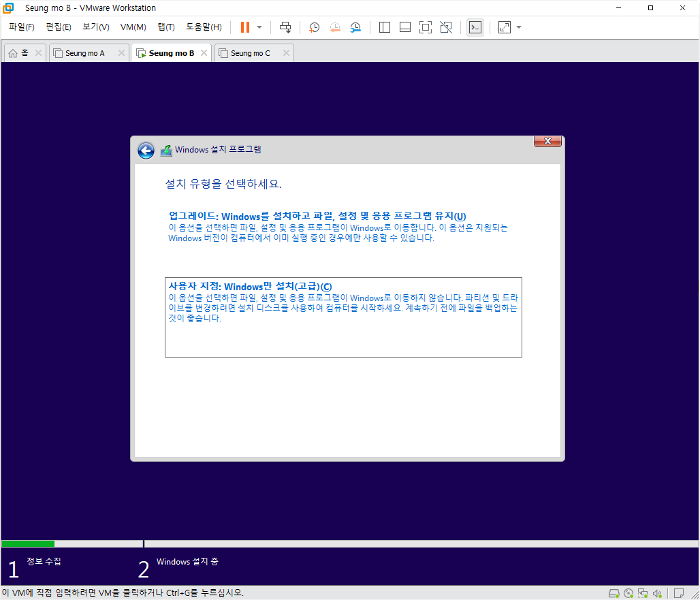Revert VM to previous snapshot icon

(x=335, y=27)
